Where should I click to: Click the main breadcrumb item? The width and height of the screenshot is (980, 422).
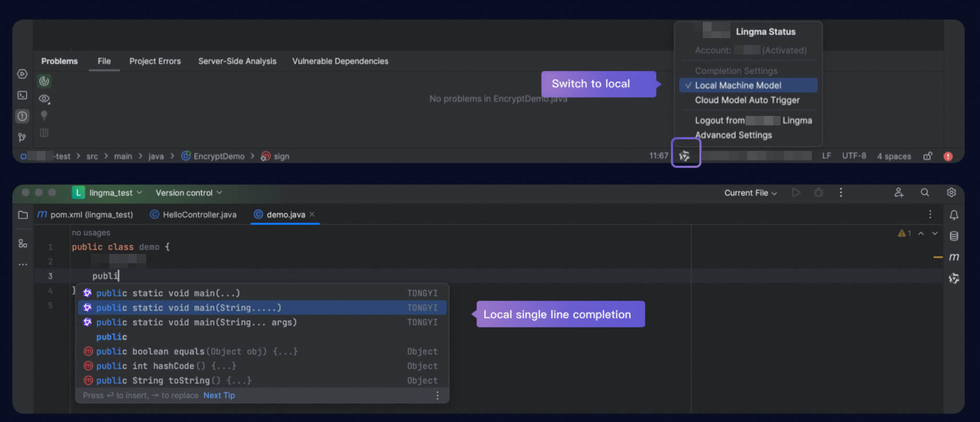[x=123, y=156]
